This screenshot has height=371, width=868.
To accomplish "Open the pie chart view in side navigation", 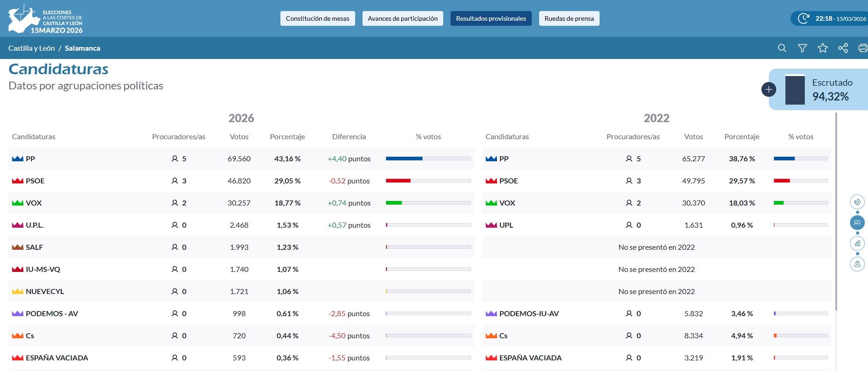I will coord(857,202).
